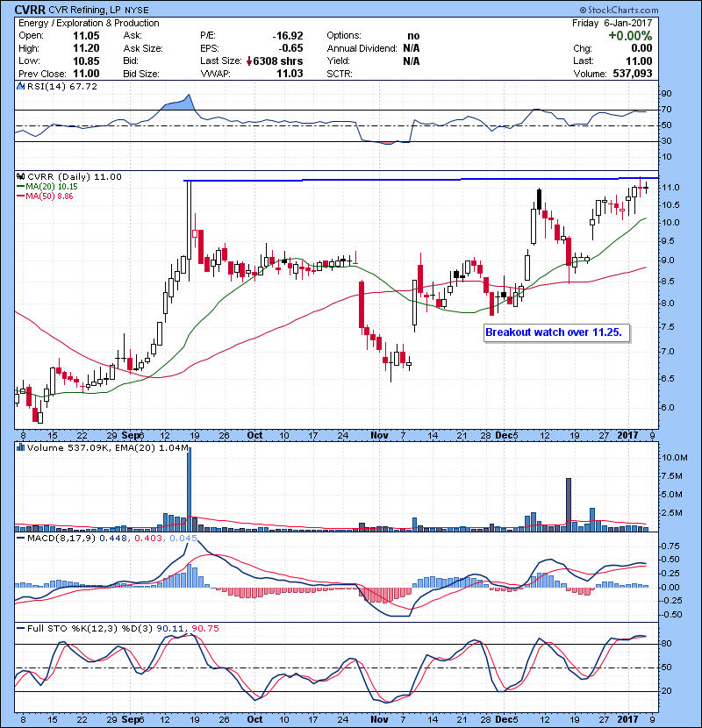Click the Oct marker below the price chart
Screen dimensions: 702x728
pos(254,436)
